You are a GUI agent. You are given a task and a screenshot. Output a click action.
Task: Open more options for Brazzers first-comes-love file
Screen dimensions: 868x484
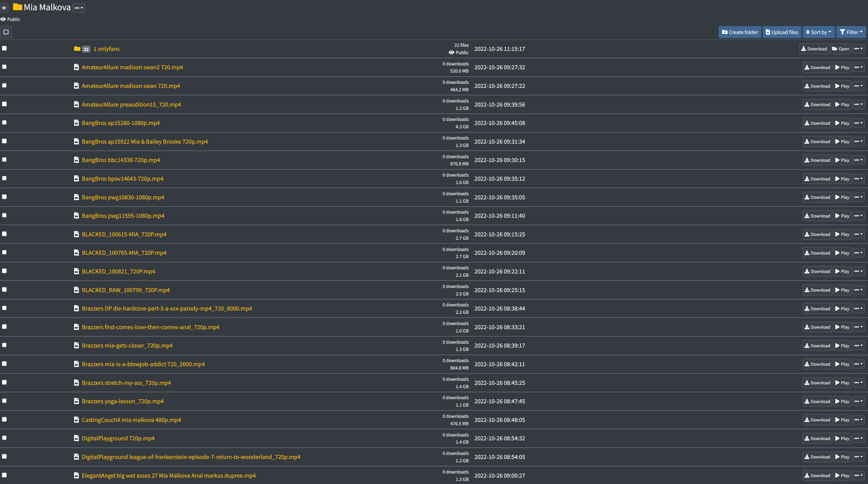point(859,327)
